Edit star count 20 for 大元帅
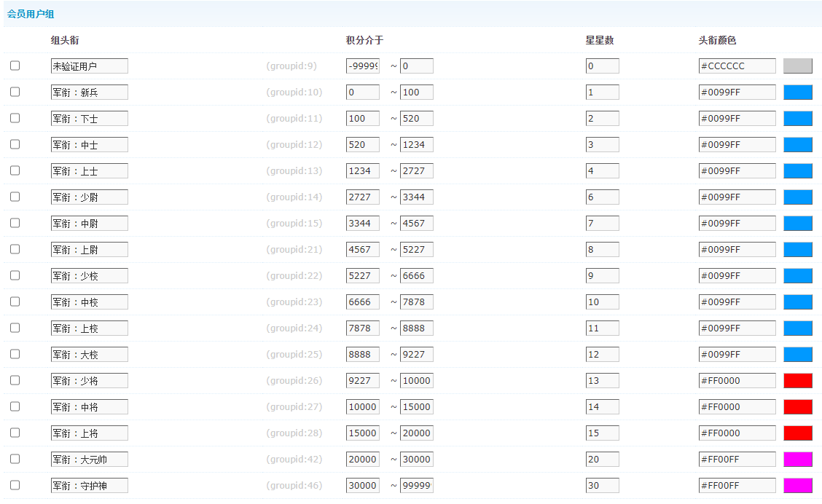Screen dimensions: 822x504 (603, 459)
